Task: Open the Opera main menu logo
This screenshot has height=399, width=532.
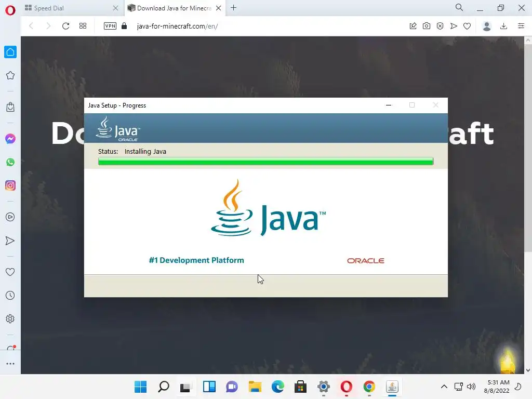Action: [x=10, y=10]
